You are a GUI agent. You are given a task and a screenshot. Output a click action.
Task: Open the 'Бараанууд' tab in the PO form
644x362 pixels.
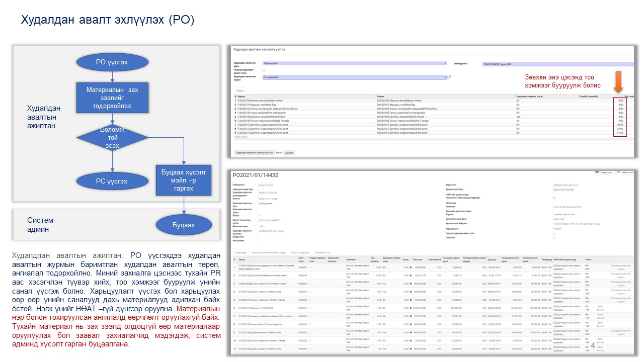tap(240, 253)
